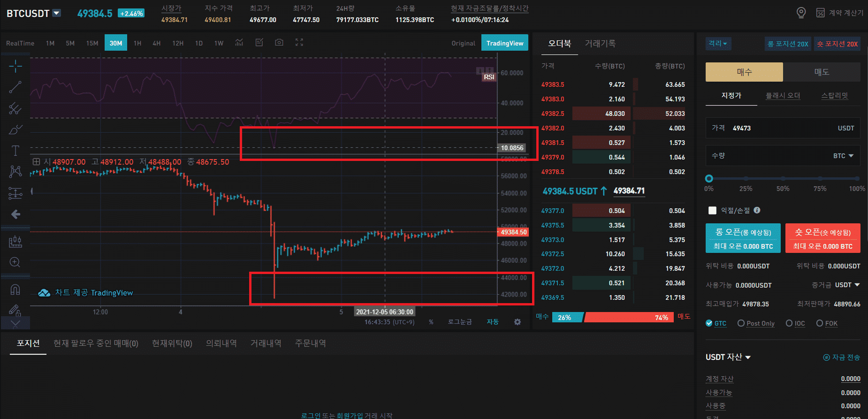Open the chart indicators icon
868x419 pixels.
click(x=239, y=43)
